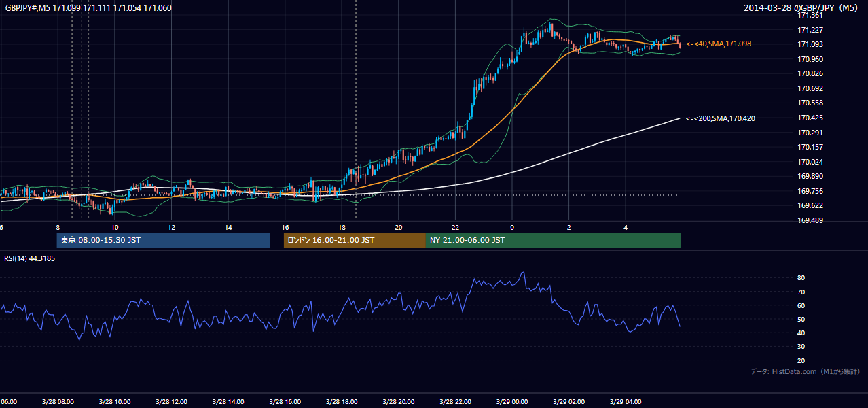The width and height of the screenshot is (868, 408).
Task: Click price axis label 169.890
Action: click(810, 176)
